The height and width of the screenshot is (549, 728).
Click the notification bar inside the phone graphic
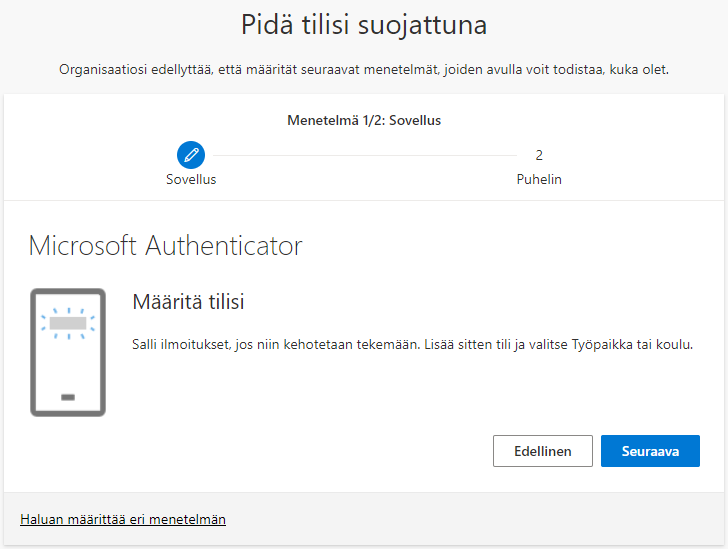coord(68,323)
